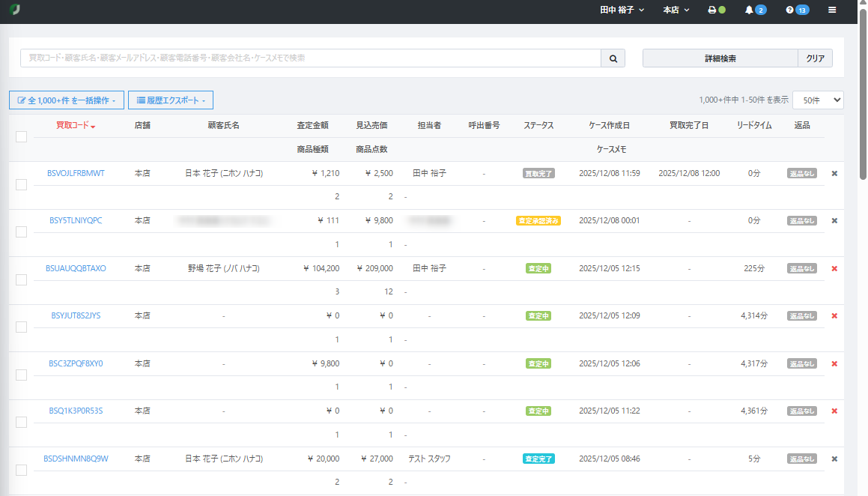The image size is (868, 496).
Task: Open case link BSDSHNMN8Q9W
Action: click(x=76, y=459)
